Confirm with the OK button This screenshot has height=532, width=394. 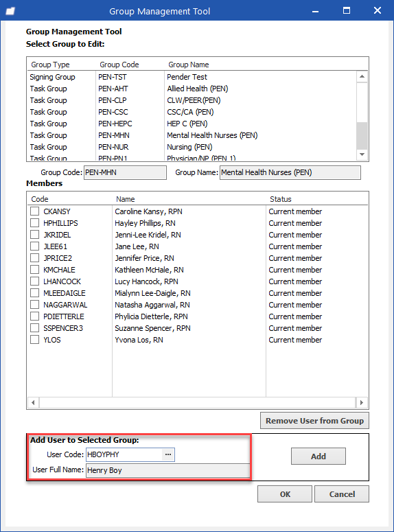click(285, 494)
